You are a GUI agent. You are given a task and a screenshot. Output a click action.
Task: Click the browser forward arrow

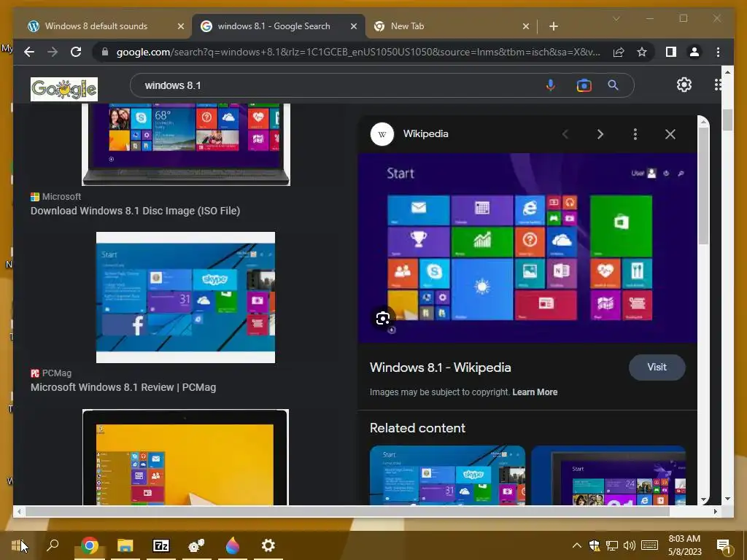pyautogui.click(x=53, y=52)
